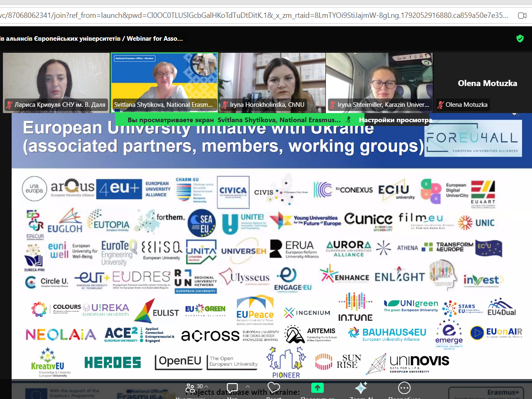The image size is (532, 399).
Task: Click the 'Webinar for Asso...' meeting title
Action: point(155,39)
